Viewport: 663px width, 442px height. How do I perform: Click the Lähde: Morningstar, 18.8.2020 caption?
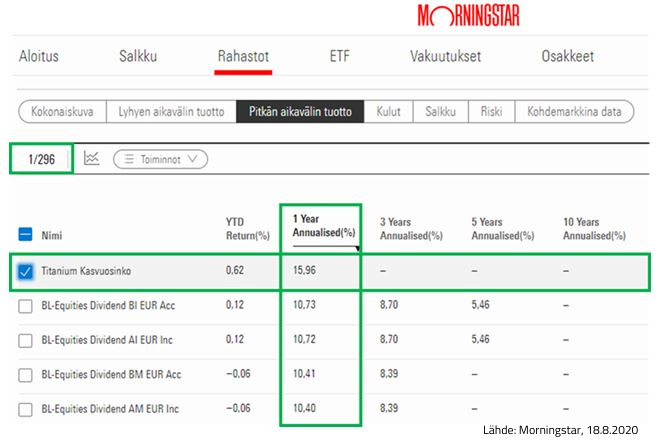pos(560,430)
